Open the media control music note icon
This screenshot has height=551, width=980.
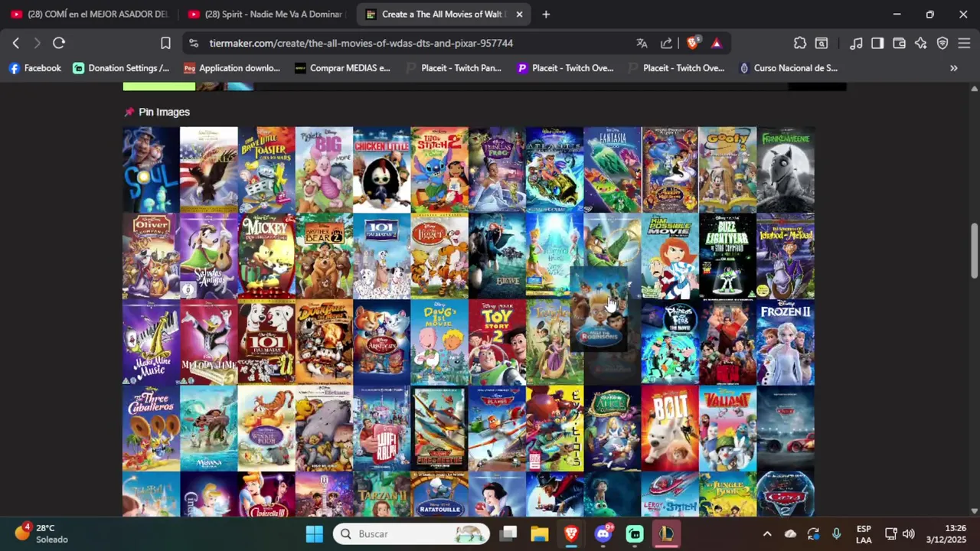tap(856, 44)
